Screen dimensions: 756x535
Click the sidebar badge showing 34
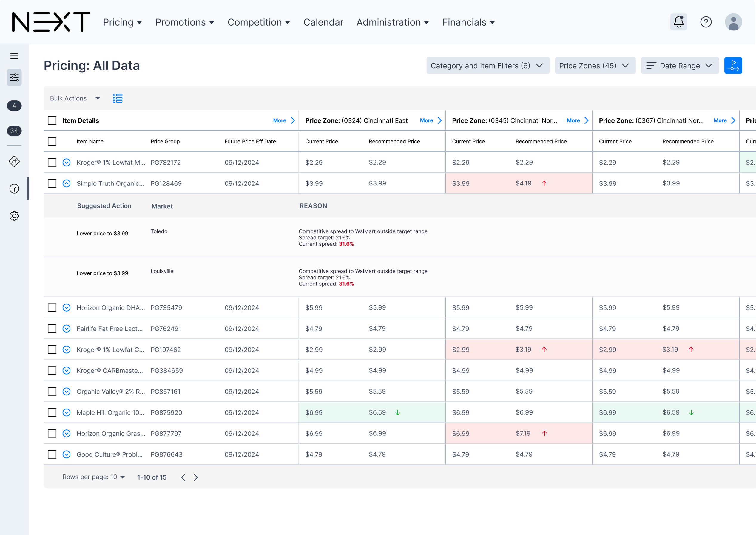click(14, 131)
